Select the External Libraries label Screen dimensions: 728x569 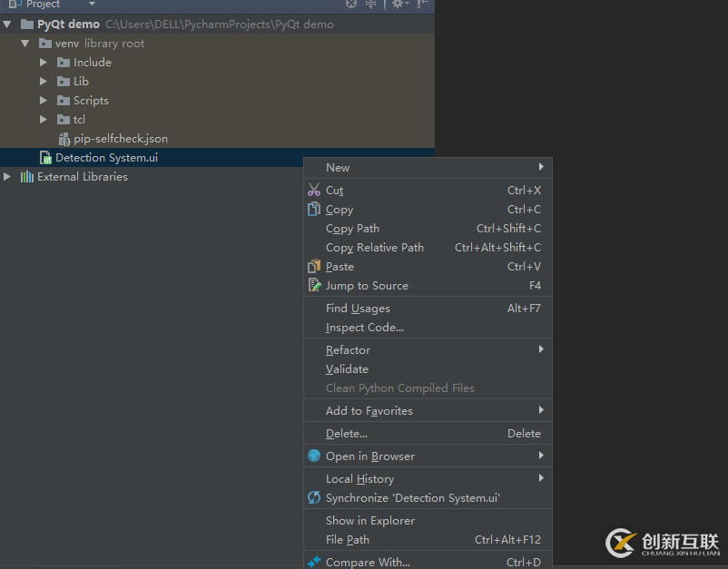[83, 177]
